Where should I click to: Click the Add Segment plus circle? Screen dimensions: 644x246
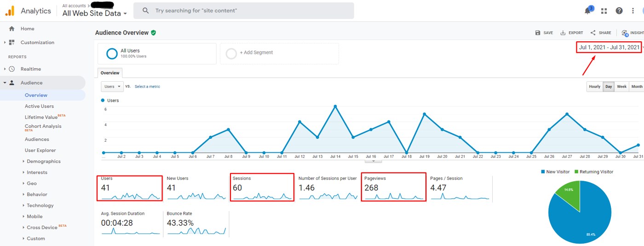click(x=231, y=53)
